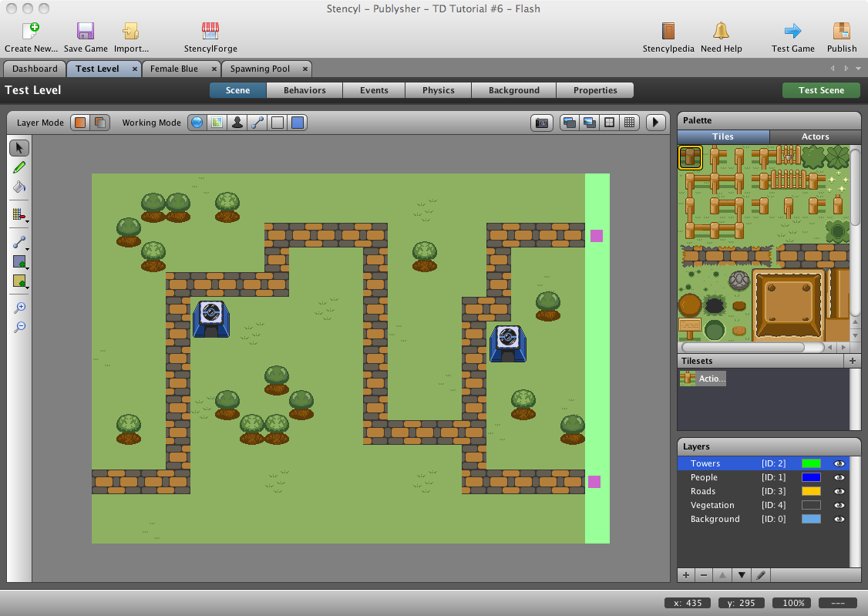Select the solid blue square Working Mode button

pos(298,123)
